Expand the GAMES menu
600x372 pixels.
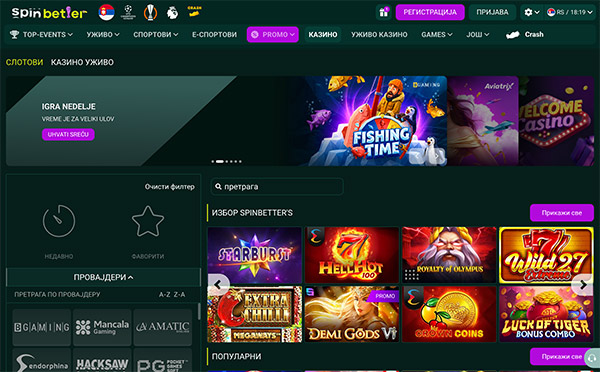pyautogui.click(x=437, y=34)
